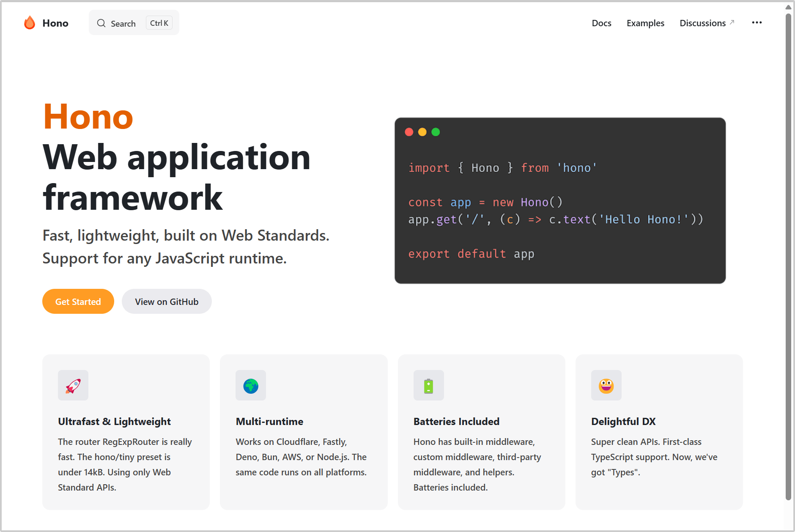Image resolution: width=795 pixels, height=532 pixels.
Task: Click the page vertical scrollbar thumb
Action: [x=788, y=256]
